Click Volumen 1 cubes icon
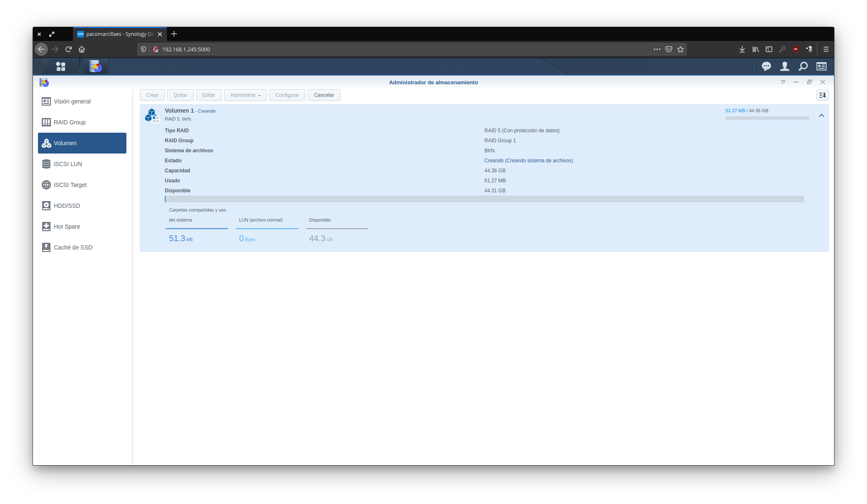Screen dimensions: 867x504 (152, 115)
